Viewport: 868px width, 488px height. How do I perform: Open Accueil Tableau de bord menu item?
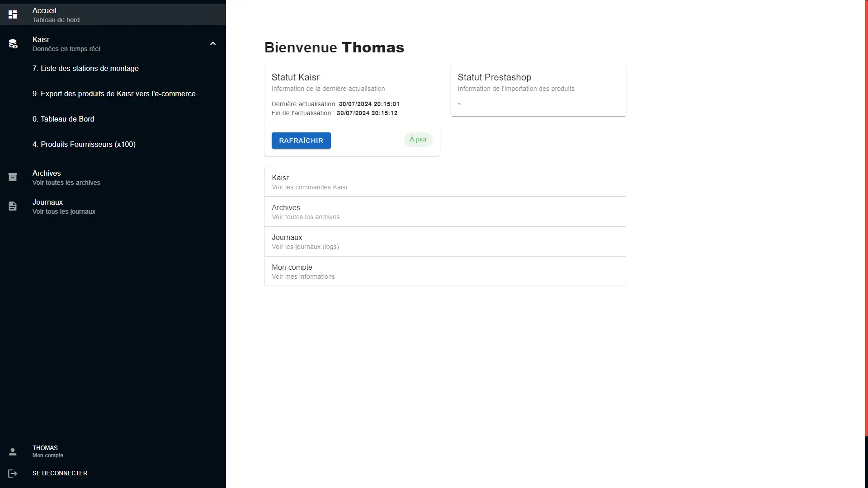pyautogui.click(x=113, y=14)
